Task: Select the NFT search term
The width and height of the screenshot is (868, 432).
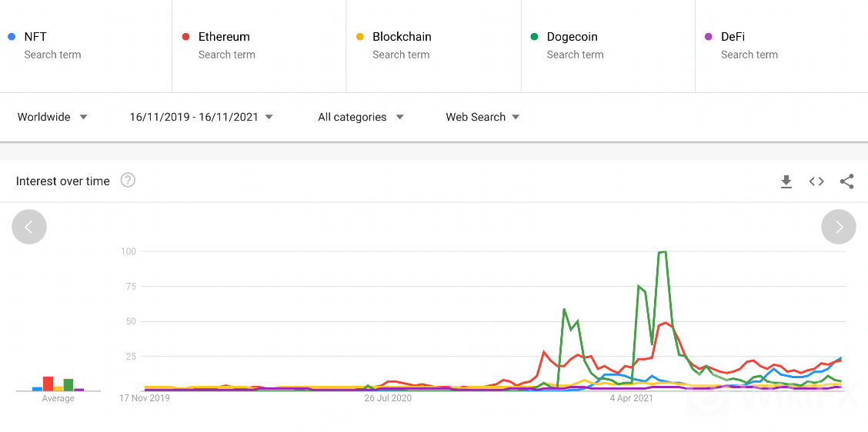Action: (x=35, y=37)
